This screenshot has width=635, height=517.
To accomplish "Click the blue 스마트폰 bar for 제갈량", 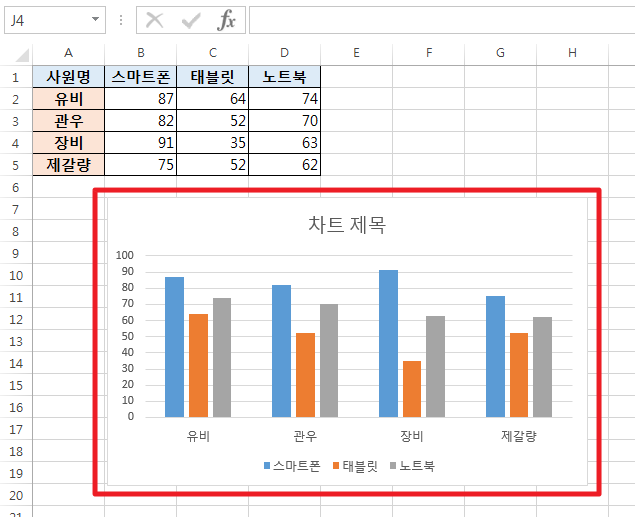I will pyautogui.click(x=495, y=357).
